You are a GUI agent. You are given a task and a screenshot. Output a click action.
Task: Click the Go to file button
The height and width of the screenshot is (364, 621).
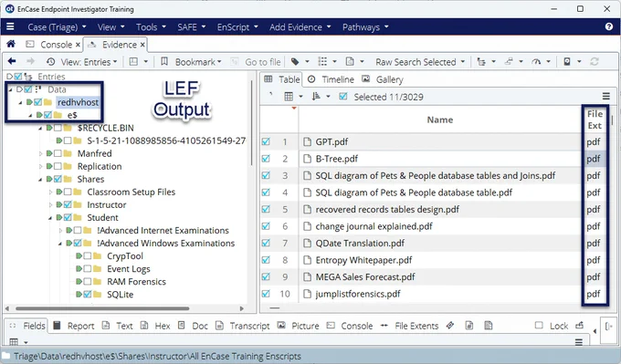256,62
